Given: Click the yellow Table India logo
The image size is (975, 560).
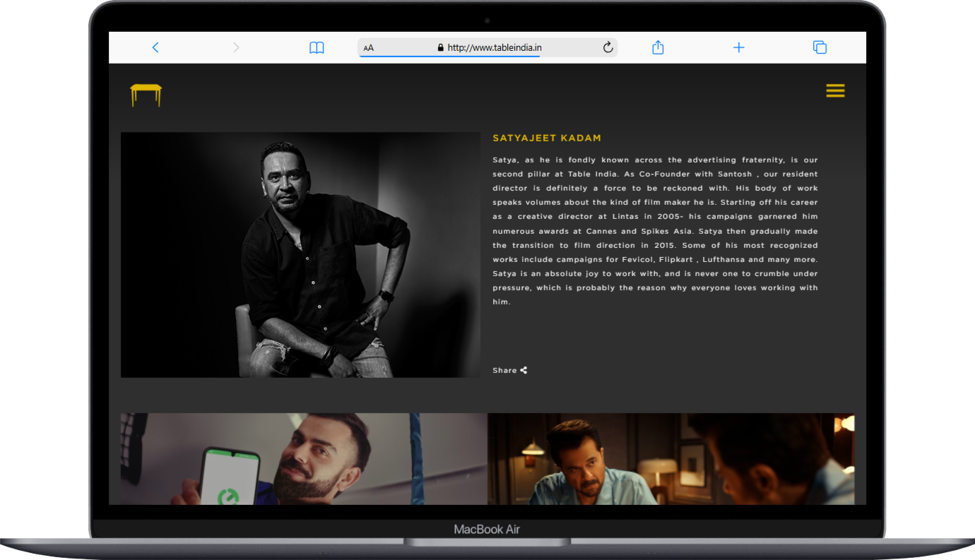Looking at the screenshot, I should (x=146, y=95).
